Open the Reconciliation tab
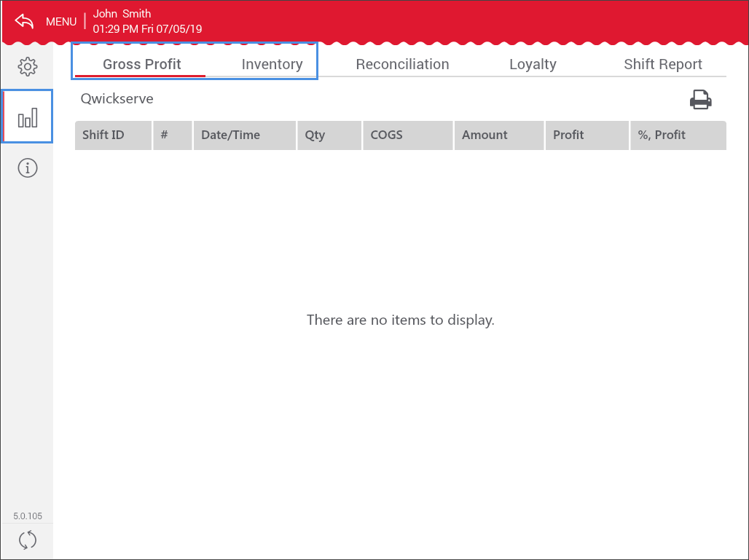Screen dimensions: 749x560 click(402, 64)
